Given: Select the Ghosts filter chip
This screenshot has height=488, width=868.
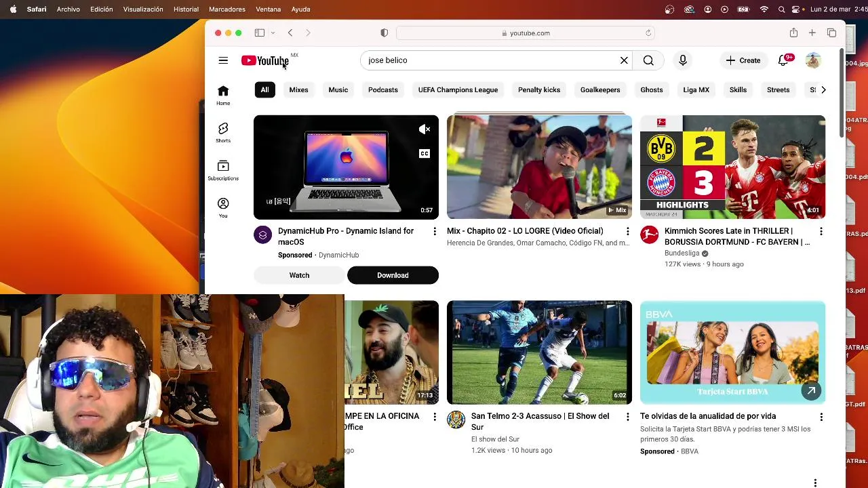Looking at the screenshot, I should (652, 89).
